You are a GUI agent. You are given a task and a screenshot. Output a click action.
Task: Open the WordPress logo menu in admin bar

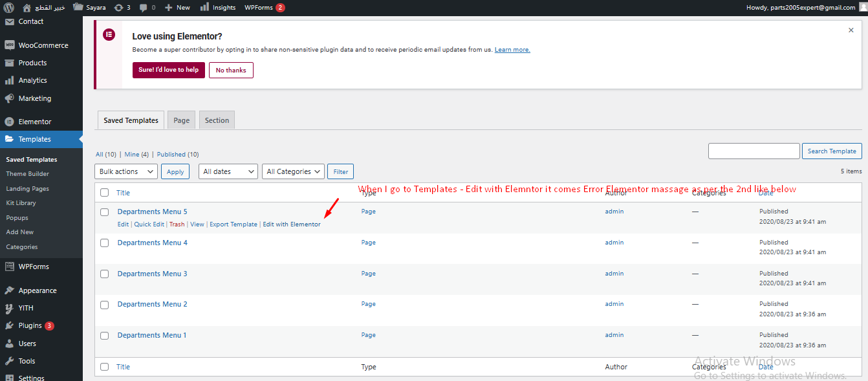tap(8, 8)
